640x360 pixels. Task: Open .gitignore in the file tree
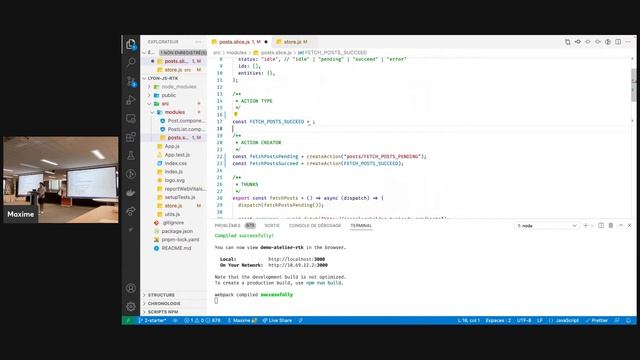pyautogui.click(x=173, y=223)
